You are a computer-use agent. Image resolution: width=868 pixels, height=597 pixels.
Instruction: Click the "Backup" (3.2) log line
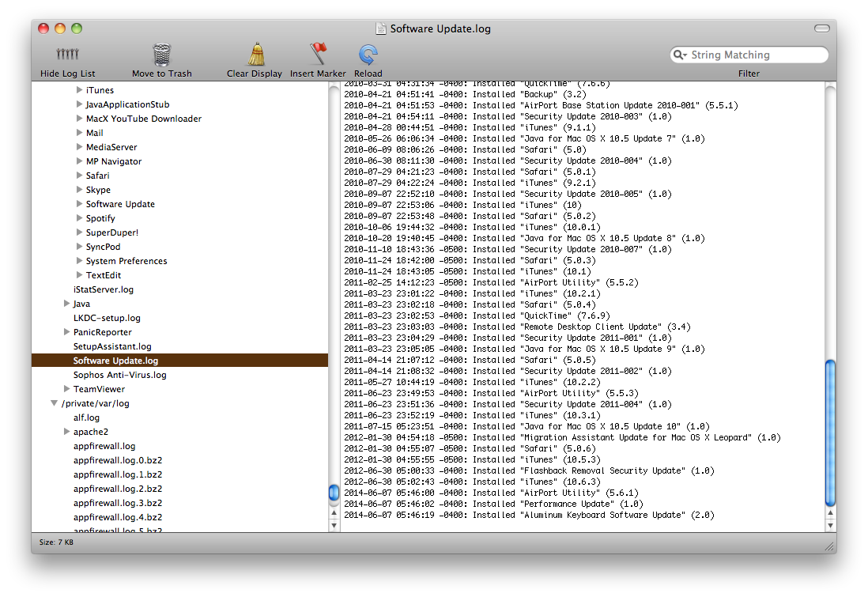[465, 94]
